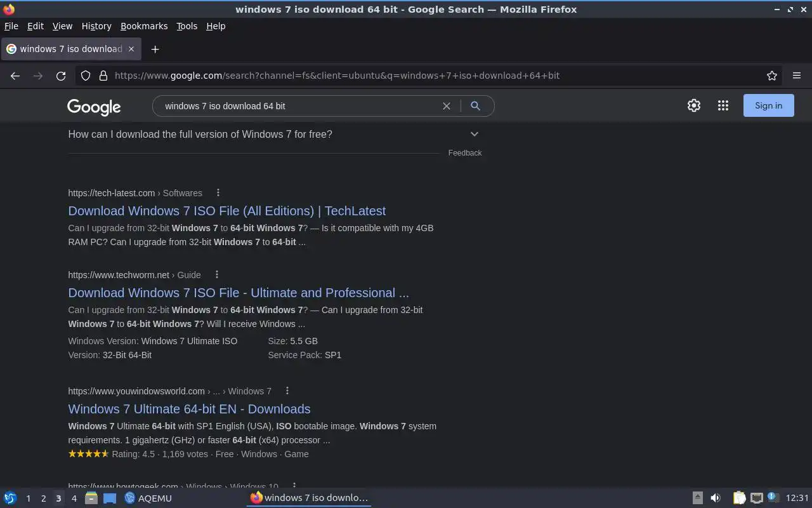812x508 pixels.
Task: Open the clipboard tray icon
Action: click(x=739, y=498)
